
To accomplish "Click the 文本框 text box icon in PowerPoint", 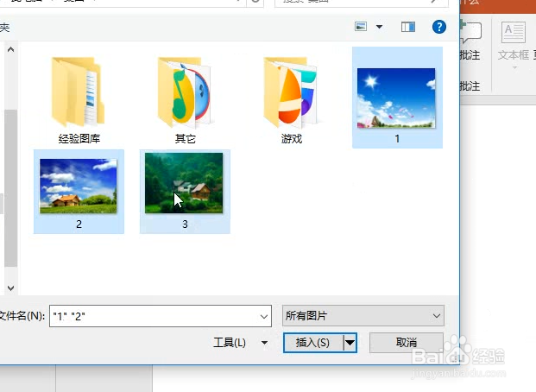I will tap(513, 32).
